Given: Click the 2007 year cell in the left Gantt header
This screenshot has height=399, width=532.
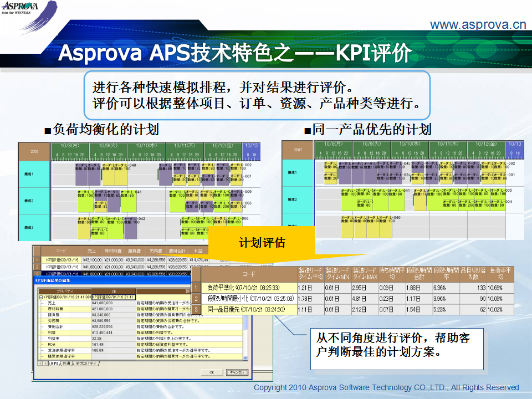Looking at the screenshot, I should coord(34,151).
